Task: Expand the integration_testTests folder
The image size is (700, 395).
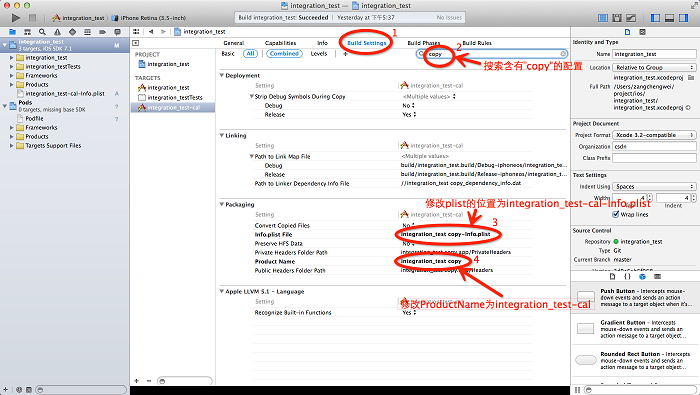Action: pos(12,67)
